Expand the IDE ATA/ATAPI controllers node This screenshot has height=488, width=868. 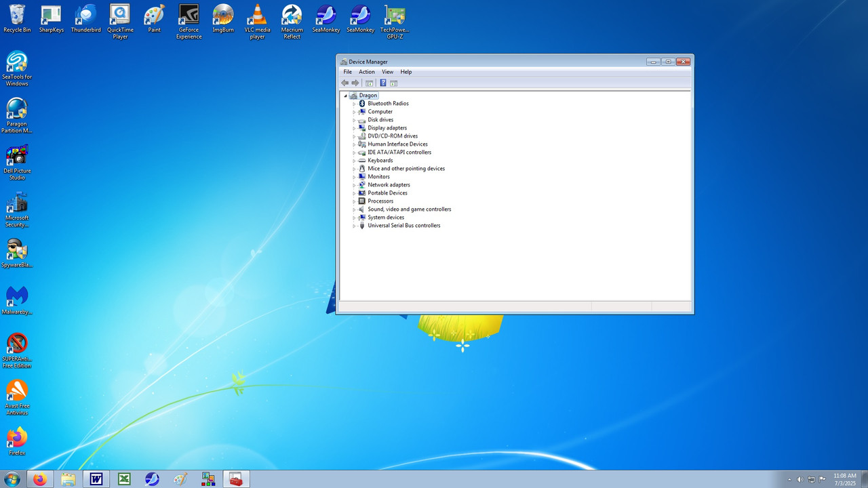[x=354, y=152]
